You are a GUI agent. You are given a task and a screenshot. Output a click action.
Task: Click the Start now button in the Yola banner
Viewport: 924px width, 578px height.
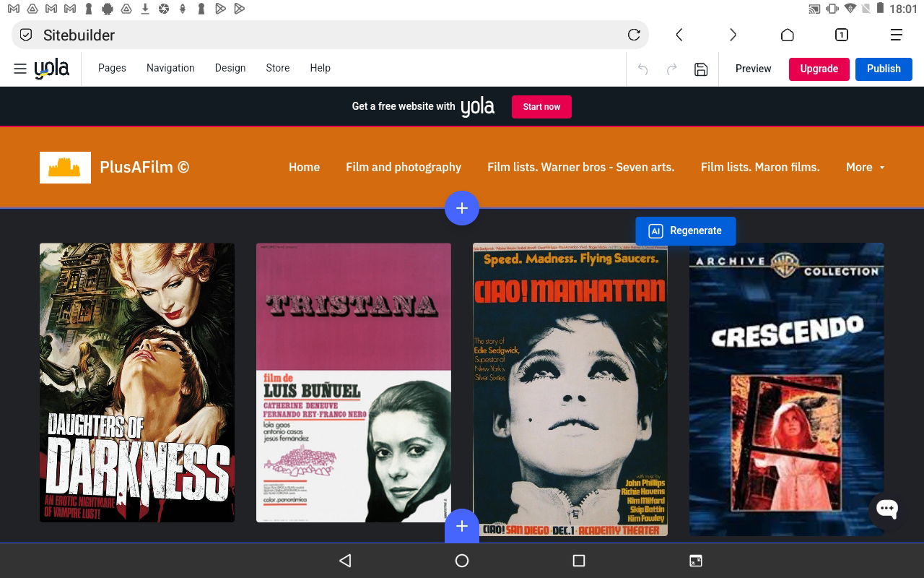point(541,107)
